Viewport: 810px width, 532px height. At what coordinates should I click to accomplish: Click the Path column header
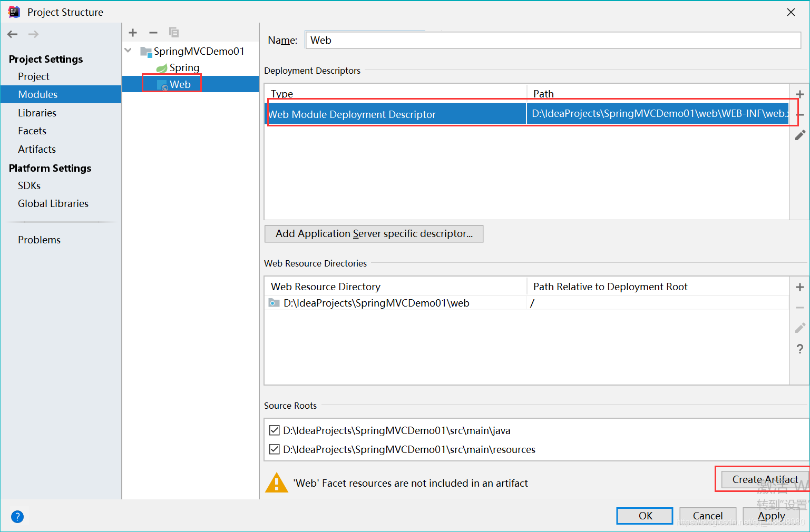(543, 94)
